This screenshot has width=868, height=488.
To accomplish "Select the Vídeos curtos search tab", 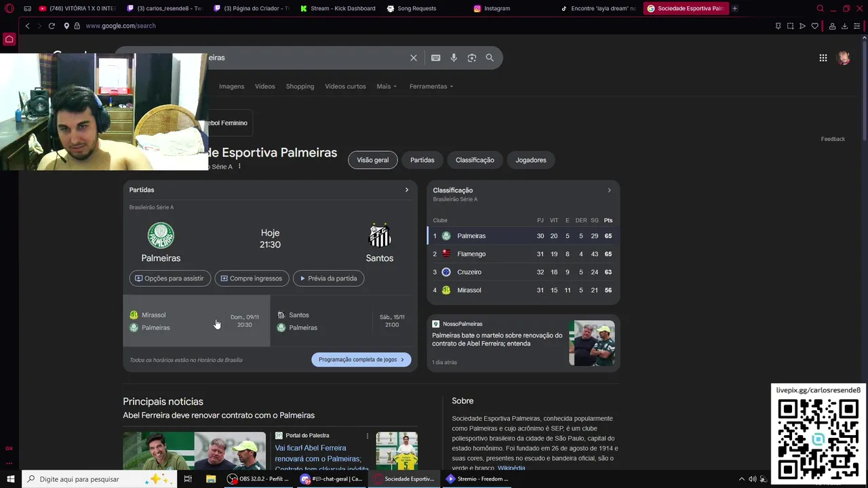I will tap(345, 86).
